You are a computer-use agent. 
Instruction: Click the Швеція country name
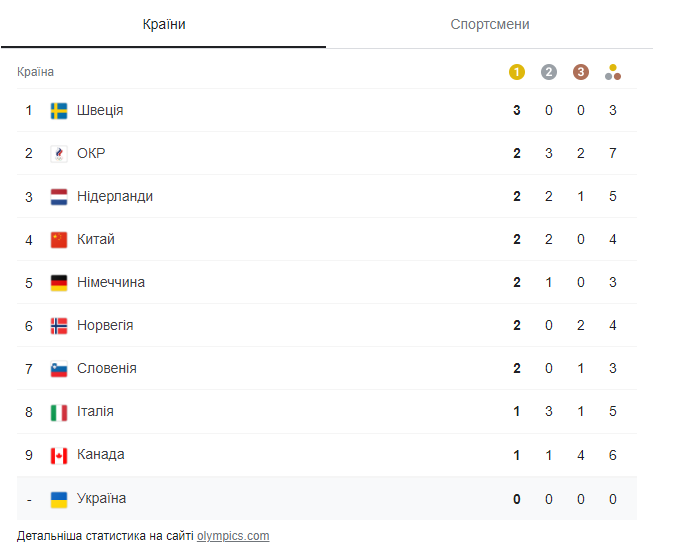point(100,110)
